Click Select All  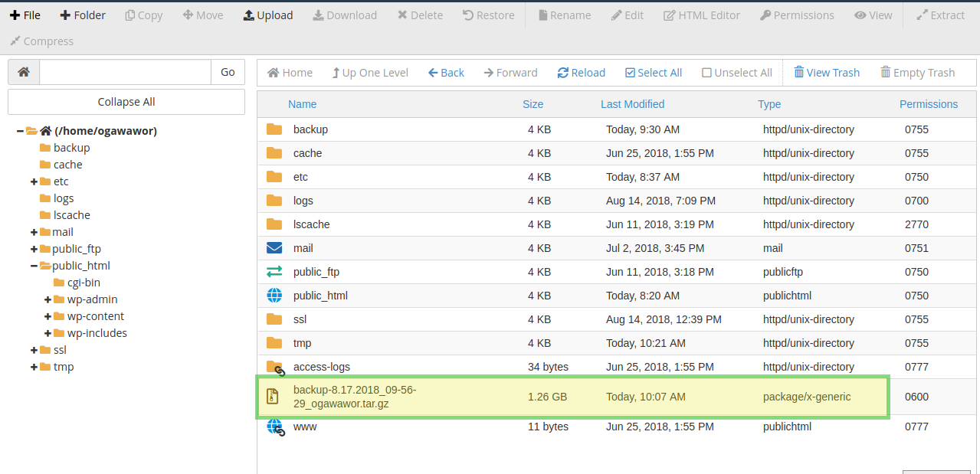coord(654,73)
